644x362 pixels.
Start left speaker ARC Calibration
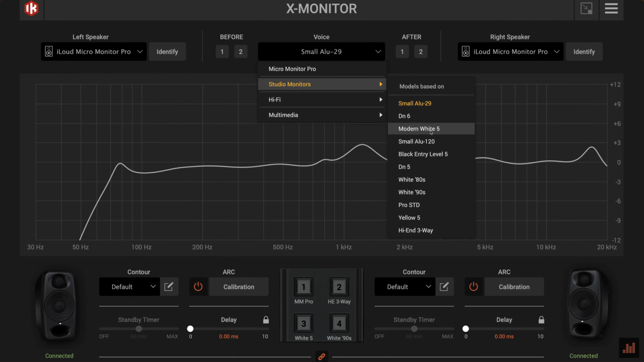[239, 286]
